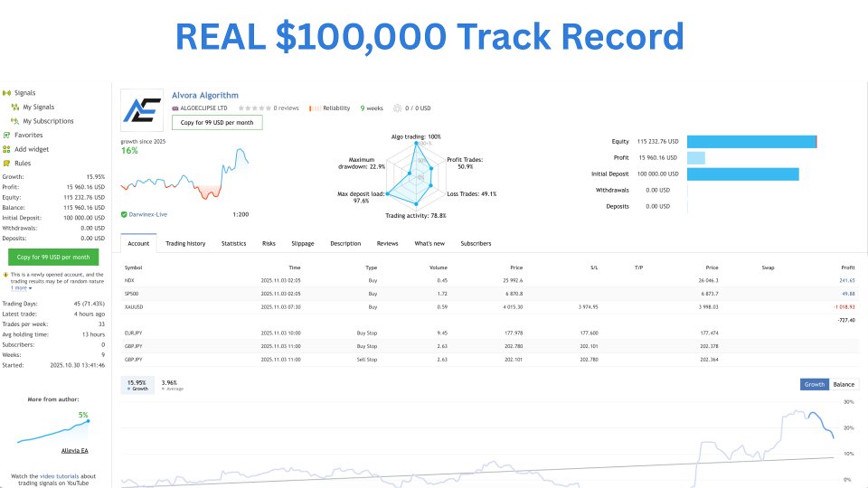Open My Subscriptions icon in sidebar
This screenshot has width=868, height=488.
click(15, 121)
